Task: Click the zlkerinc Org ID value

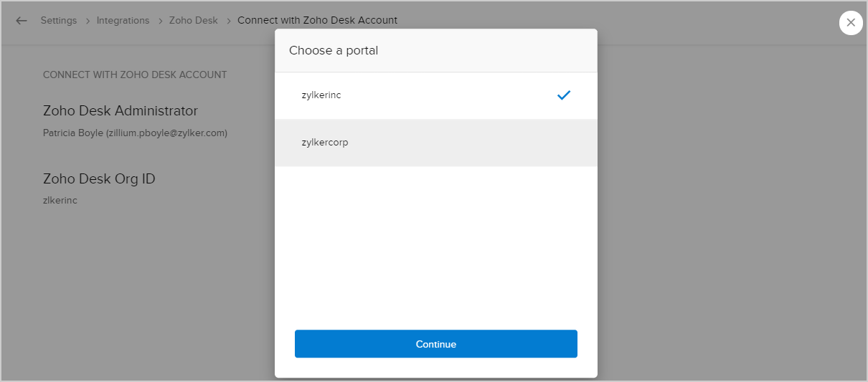Action: (x=60, y=201)
